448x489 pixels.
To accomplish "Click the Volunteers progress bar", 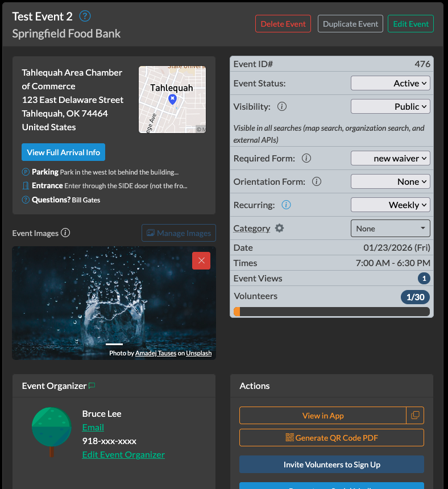I will tap(331, 312).
